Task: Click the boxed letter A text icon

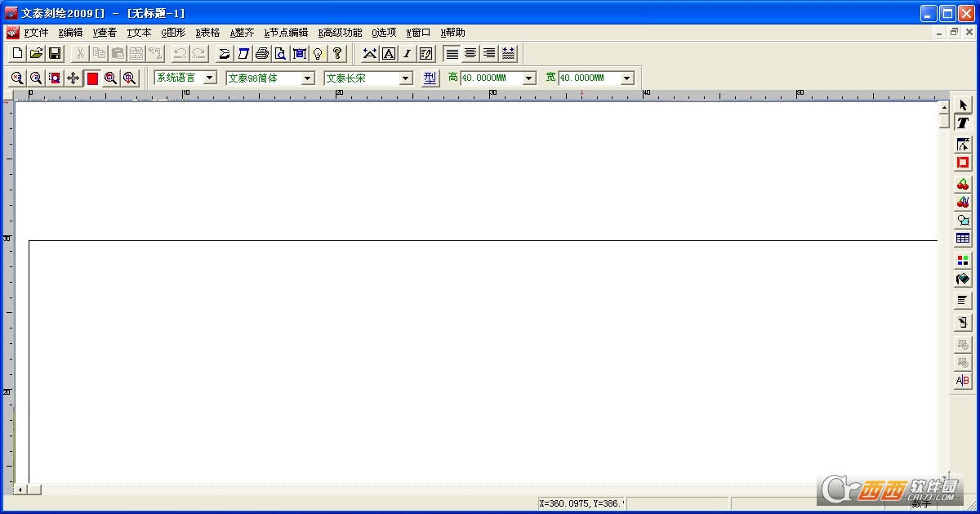Action: pos(389,54)
